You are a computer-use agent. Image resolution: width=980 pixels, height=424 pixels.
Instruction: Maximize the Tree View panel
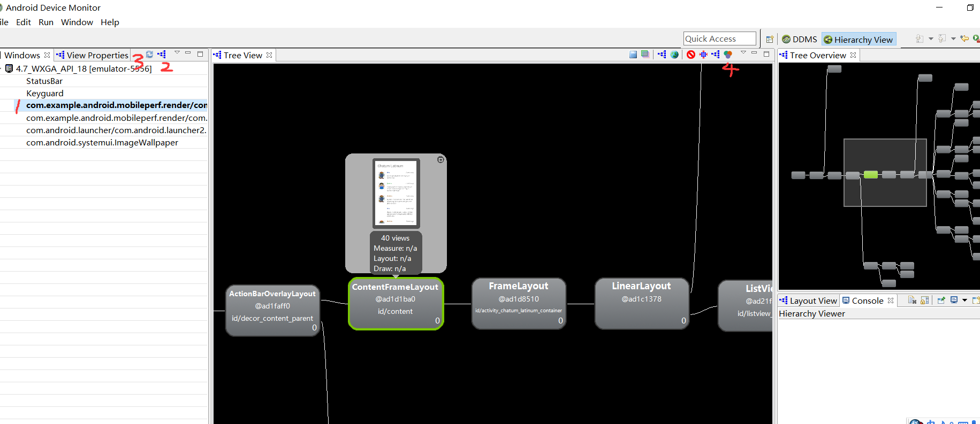(x=766, y=54)
